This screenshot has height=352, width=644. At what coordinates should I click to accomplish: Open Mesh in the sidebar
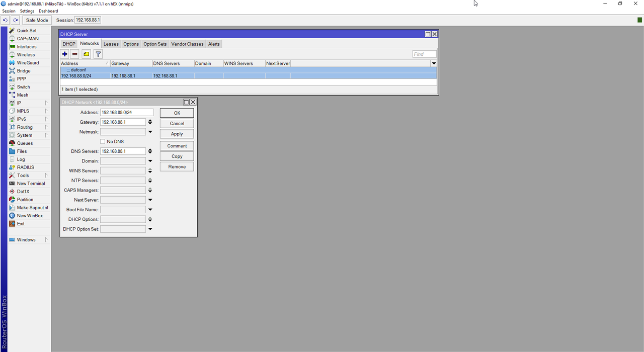22,95
